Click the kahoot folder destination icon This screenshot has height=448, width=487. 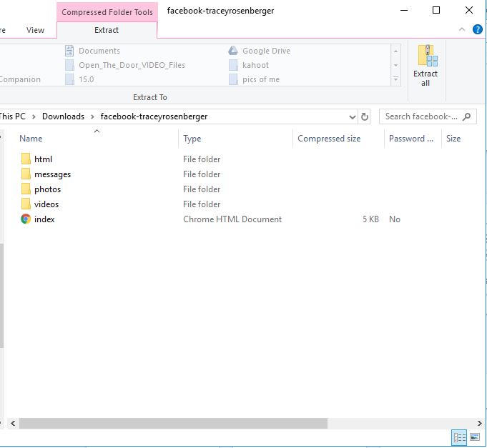(x=233, y=65)
